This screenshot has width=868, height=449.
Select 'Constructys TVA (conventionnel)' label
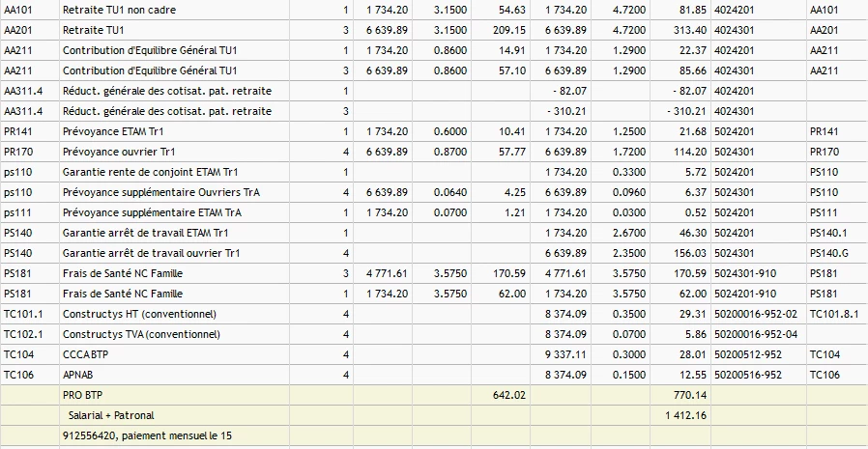coord(141,334)
